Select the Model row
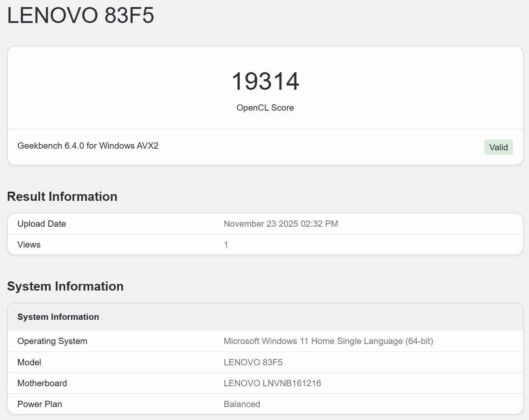 (29, 362)
